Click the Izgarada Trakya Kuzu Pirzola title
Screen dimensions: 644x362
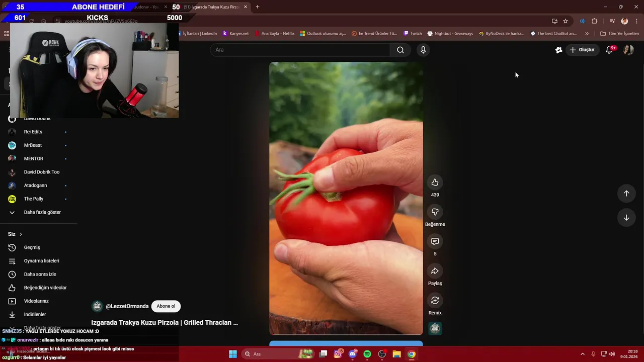click(x=165, y=323)
